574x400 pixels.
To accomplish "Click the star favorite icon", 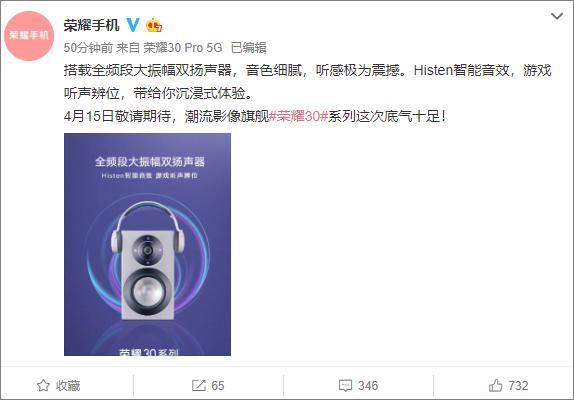I will pyautogui.click(x=43, y=385).
